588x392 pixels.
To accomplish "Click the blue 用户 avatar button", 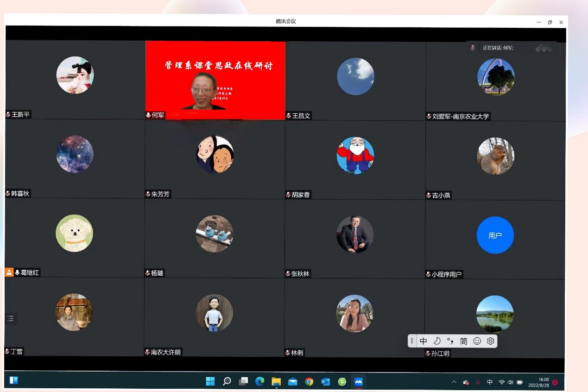I will click(x=495, y=235).
